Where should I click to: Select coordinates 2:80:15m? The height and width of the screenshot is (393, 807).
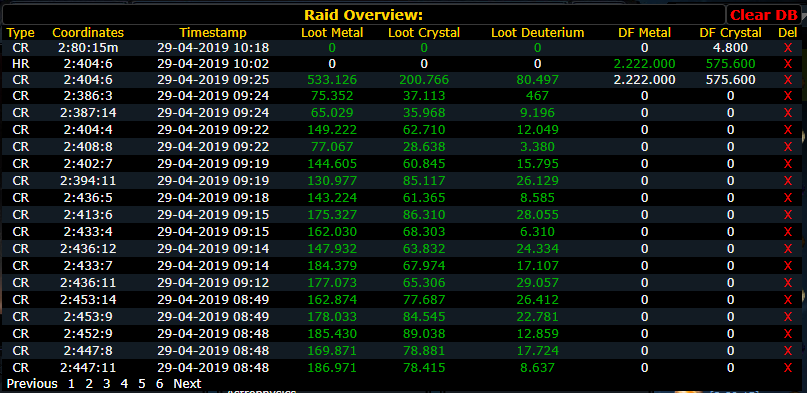tap(88, 48)
